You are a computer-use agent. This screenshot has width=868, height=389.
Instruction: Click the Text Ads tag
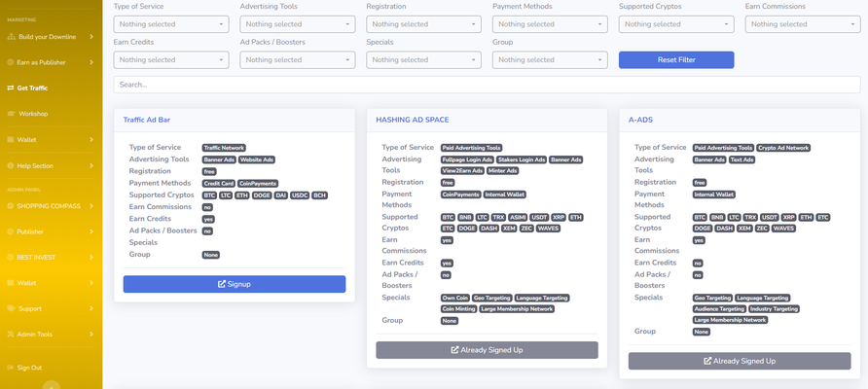(741, 159)
